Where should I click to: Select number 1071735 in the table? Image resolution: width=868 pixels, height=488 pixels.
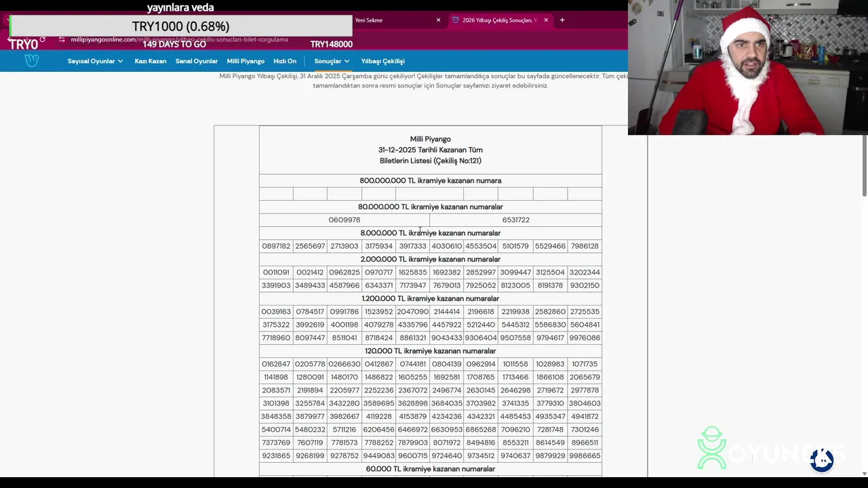[585, 364]
